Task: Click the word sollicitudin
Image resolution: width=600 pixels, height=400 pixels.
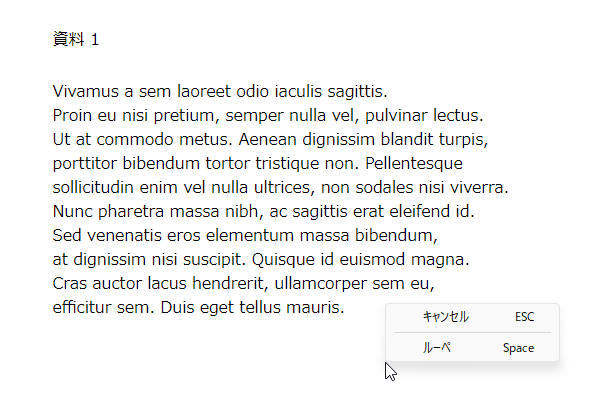Action: point(93,188)
